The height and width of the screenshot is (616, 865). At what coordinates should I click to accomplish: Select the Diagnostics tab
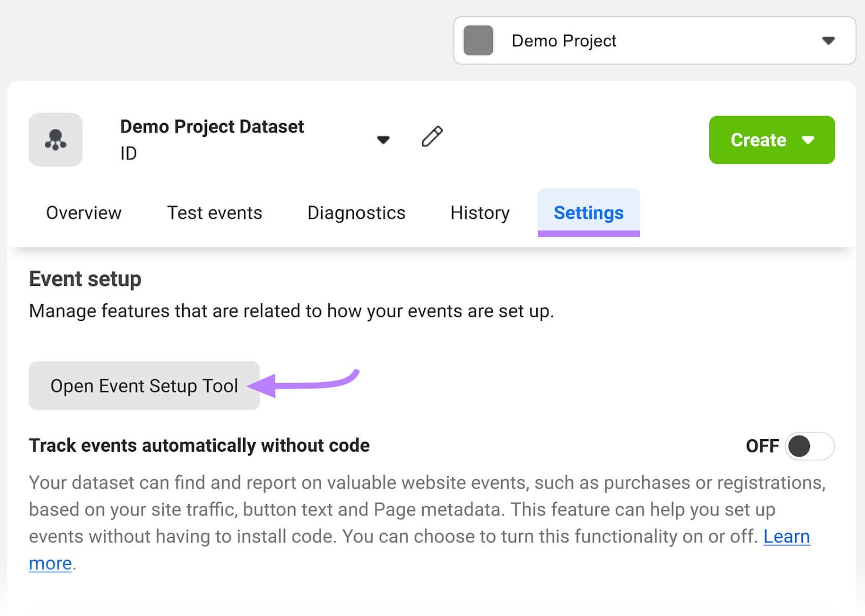tap(356, 213)
